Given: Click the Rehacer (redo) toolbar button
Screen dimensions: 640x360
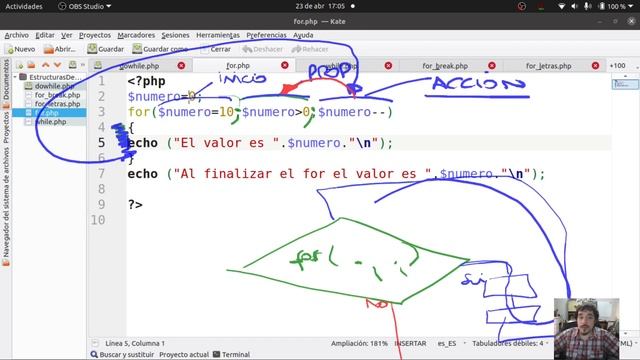Looking at the screenshot, I should (x=310, y=49).
